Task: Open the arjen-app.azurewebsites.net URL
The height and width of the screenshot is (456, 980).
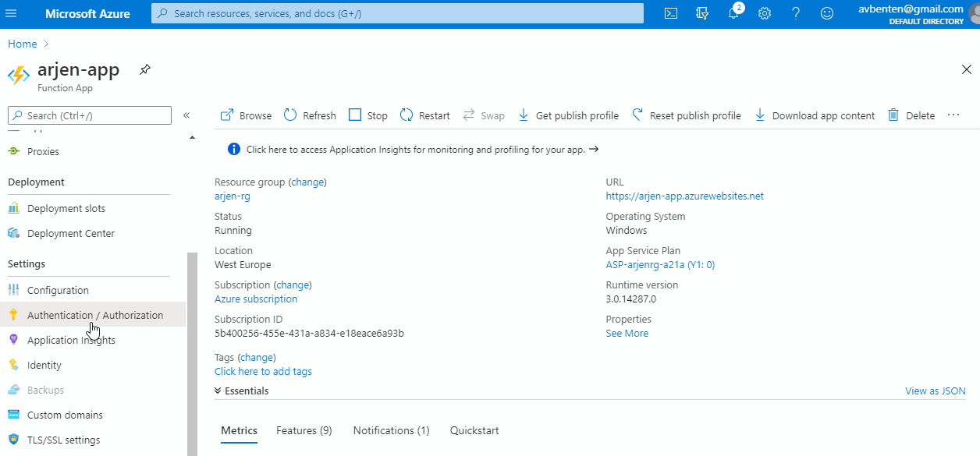Action: point(684,196)
